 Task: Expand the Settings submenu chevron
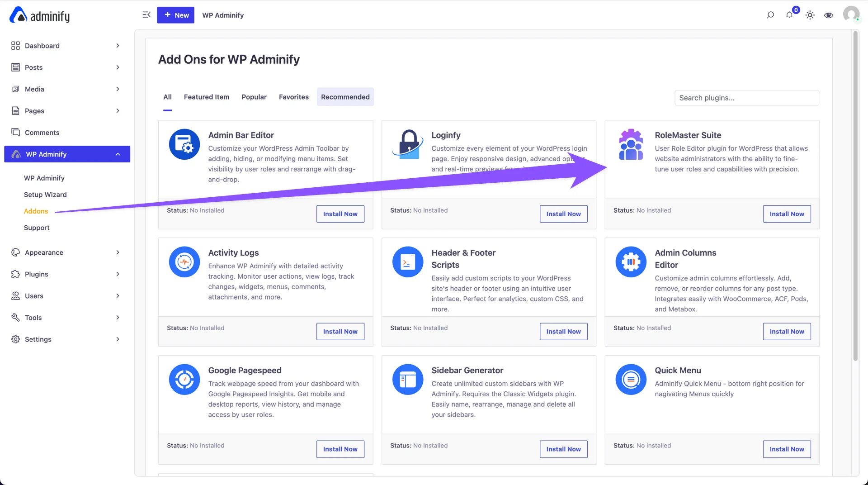(118, 339)
